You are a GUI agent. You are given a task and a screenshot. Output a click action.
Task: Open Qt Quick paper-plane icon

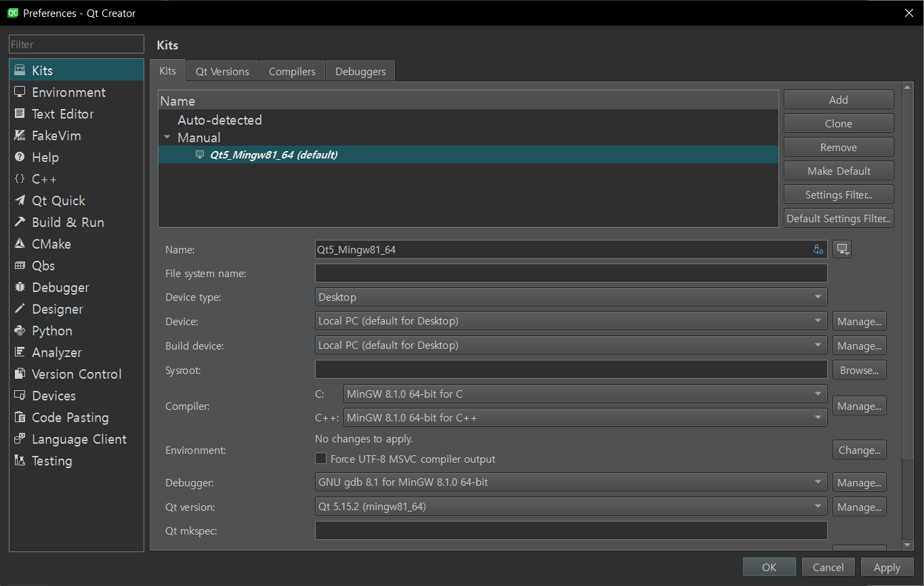click(20, 201)
